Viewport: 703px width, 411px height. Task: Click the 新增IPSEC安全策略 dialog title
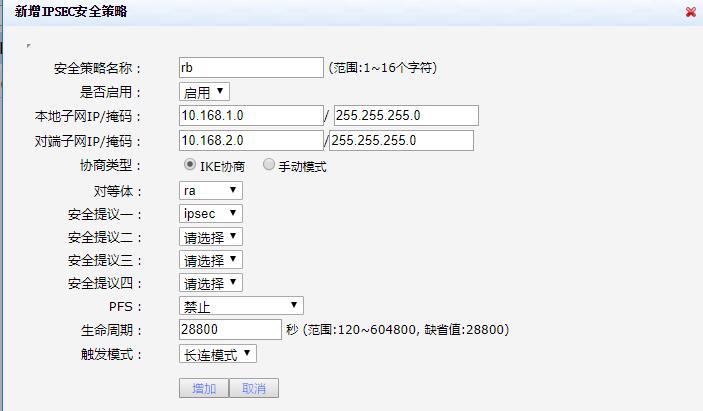pyautogui.click(x=71, y=12)
